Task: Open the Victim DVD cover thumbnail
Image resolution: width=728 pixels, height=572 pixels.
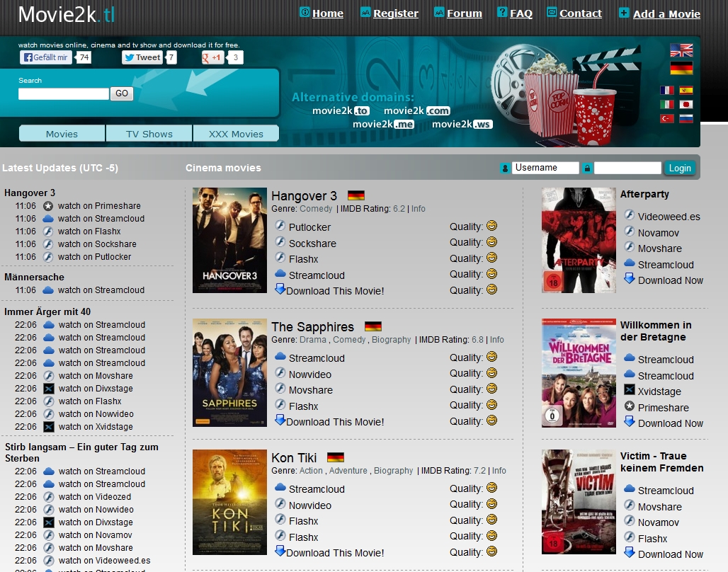Action: (x=579, y=502)
